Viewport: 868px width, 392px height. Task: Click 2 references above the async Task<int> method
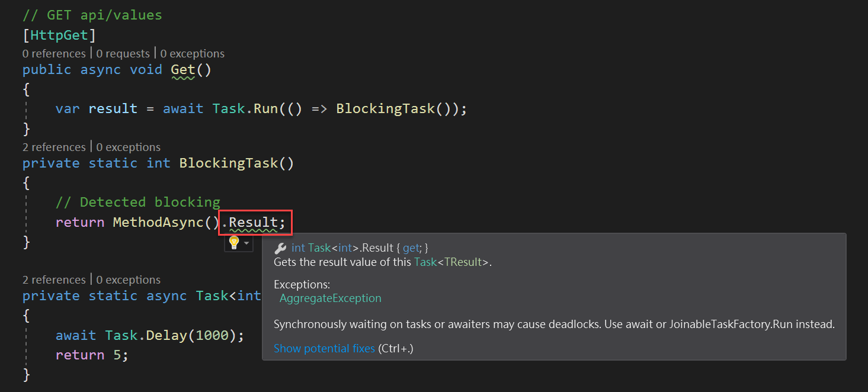pyautogui.click(x=54, y=279)
